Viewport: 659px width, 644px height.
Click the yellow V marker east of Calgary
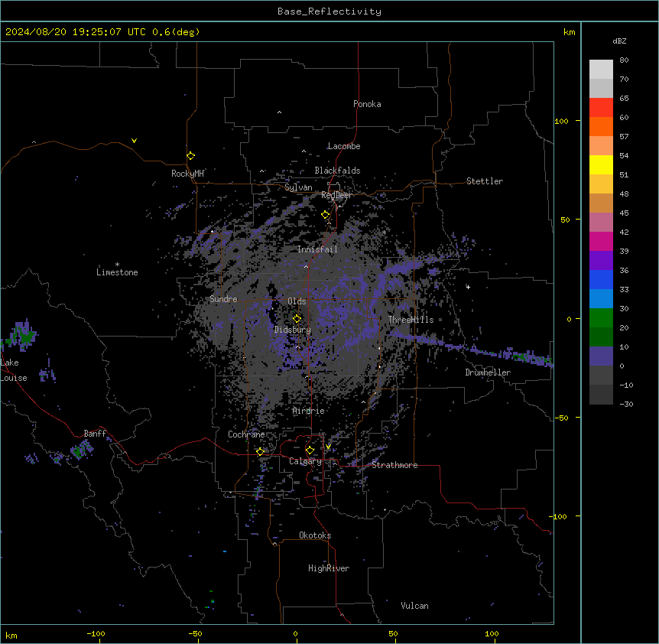[x=328, y=447]
